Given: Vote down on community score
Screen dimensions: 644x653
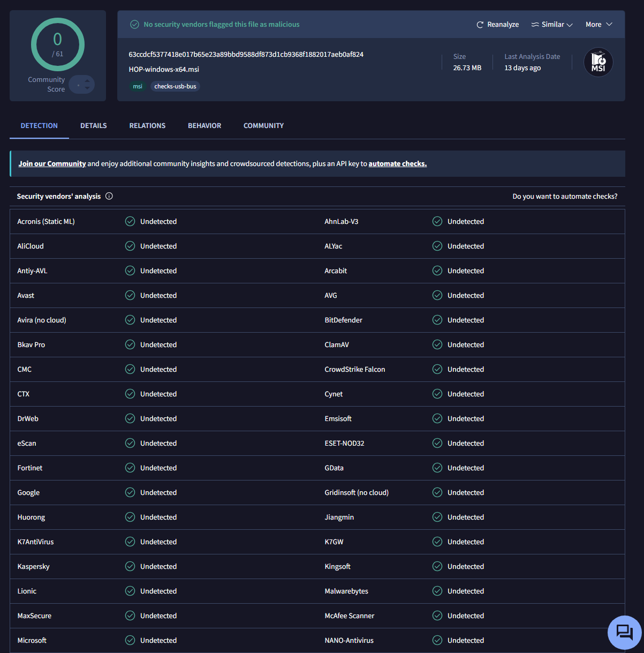Looking at the screenshot, I should click(x=87, y=88).
